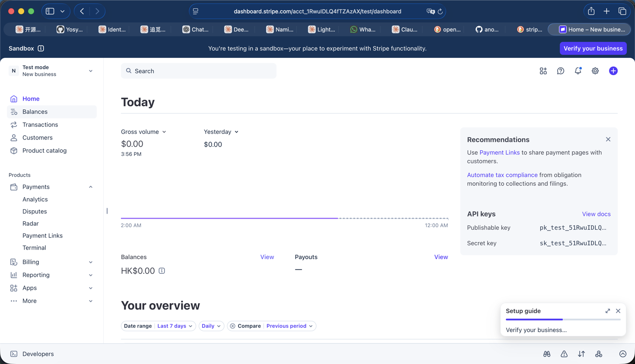
Task: Switch to the Chat... browser tab
Action: [196, 29]
